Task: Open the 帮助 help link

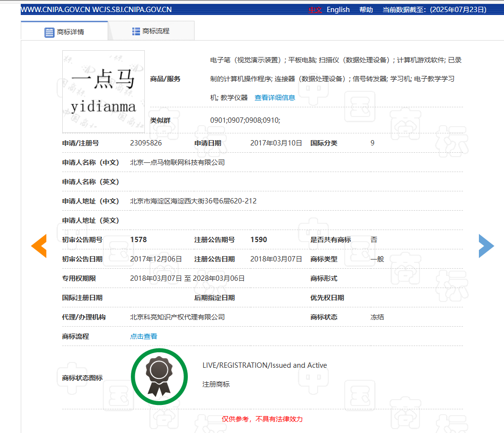Action: (366, 10)
